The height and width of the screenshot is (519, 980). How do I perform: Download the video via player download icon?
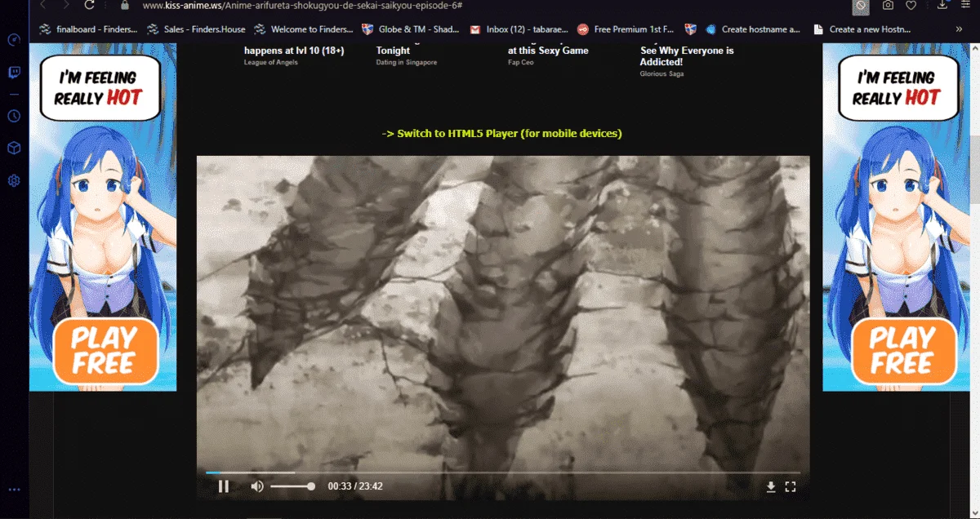(x=771, y=487)
